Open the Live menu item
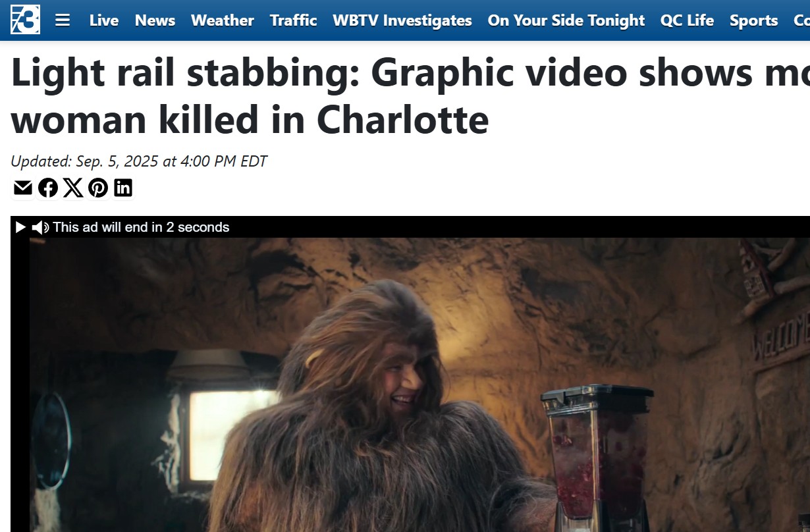 pos(104,20)
